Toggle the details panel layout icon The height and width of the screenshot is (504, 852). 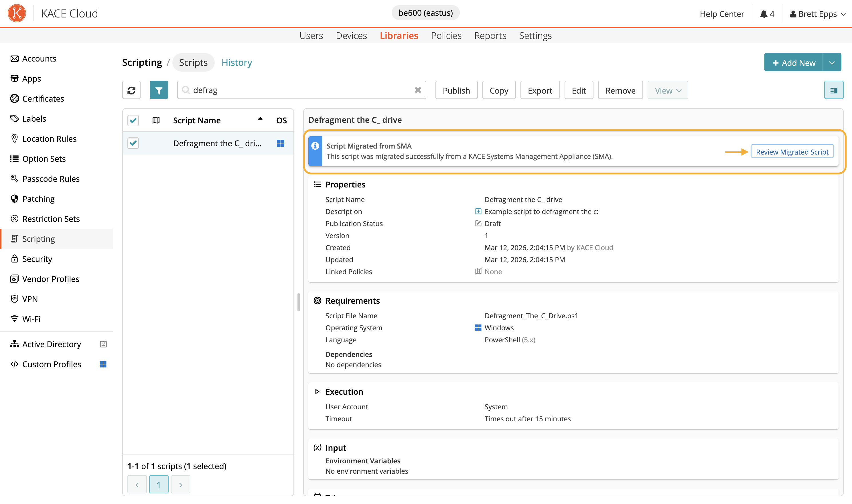click(833, 90)
